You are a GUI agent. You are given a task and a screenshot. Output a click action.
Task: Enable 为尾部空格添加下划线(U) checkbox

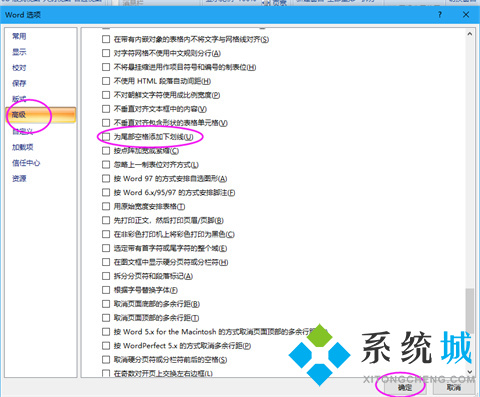106,137
